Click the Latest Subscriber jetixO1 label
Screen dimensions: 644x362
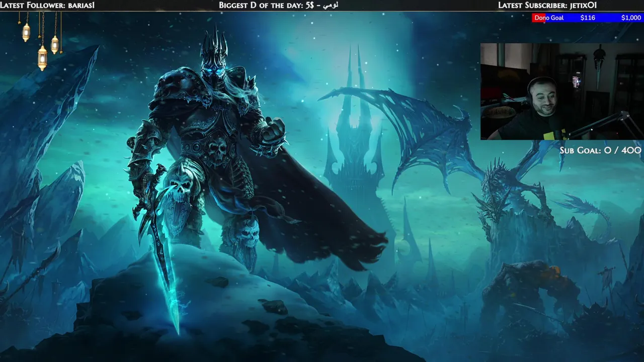click(547, 5)
